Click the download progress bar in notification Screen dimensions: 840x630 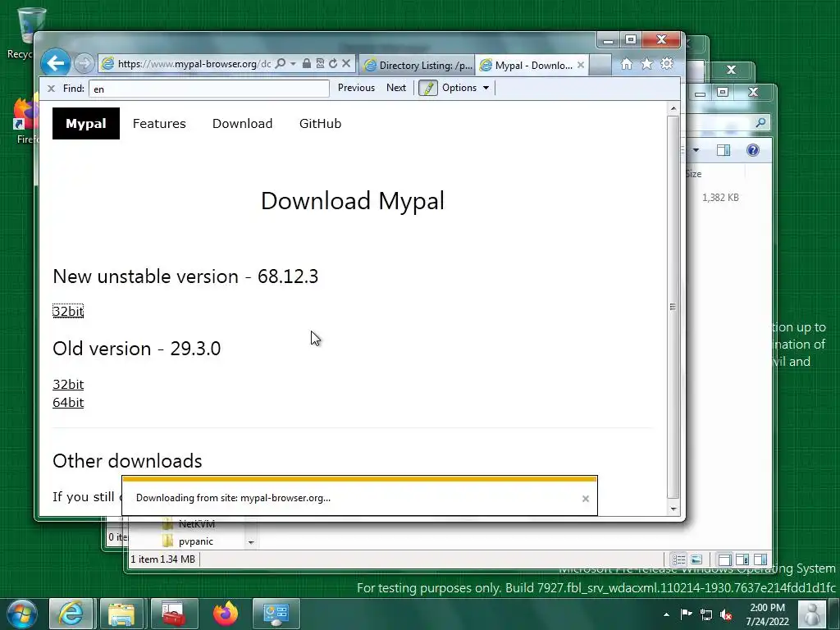pyautogui.click(x=359, y=479)
